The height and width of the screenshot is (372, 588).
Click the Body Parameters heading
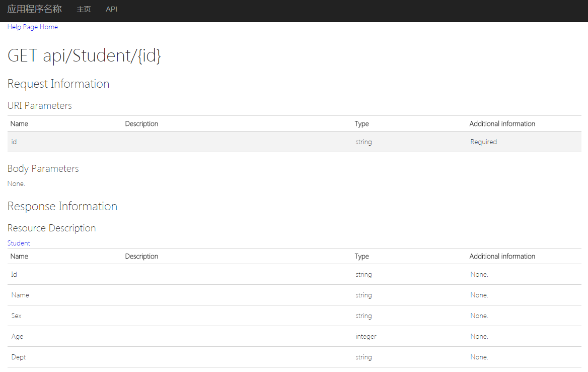(x=43, y=169)
